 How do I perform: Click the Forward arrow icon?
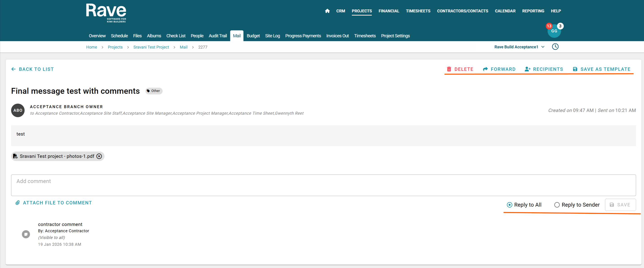(x=485, y=69)
